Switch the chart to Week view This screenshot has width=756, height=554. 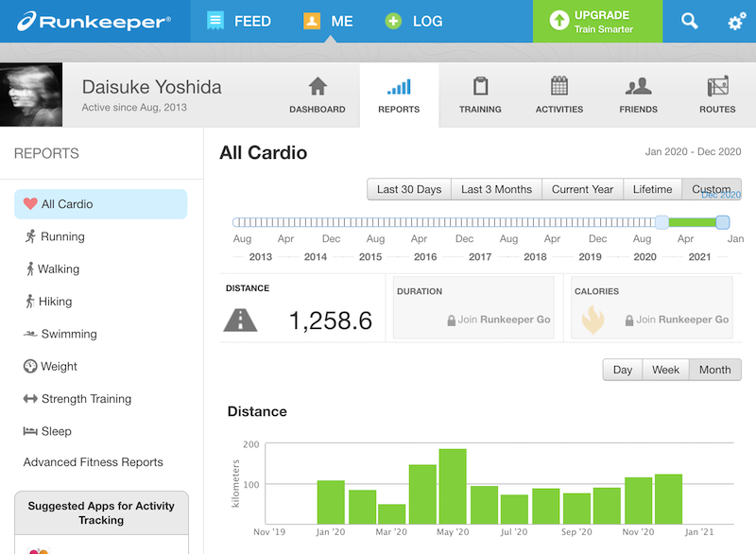point(665,370)
